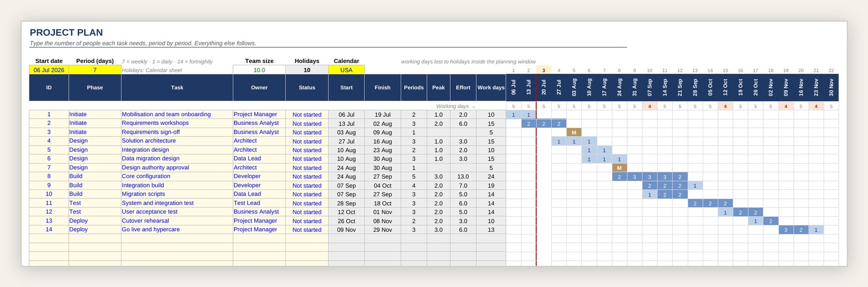Click the Finish date 29 Nov

(x=382, y=230)
